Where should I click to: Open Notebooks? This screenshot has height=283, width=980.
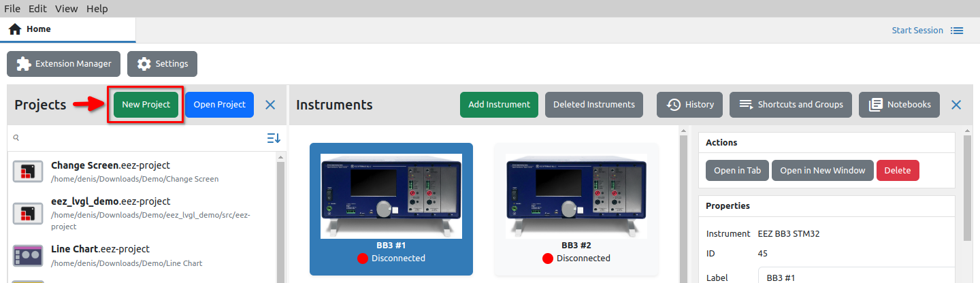pyautogui.click(x=899, y=105)
